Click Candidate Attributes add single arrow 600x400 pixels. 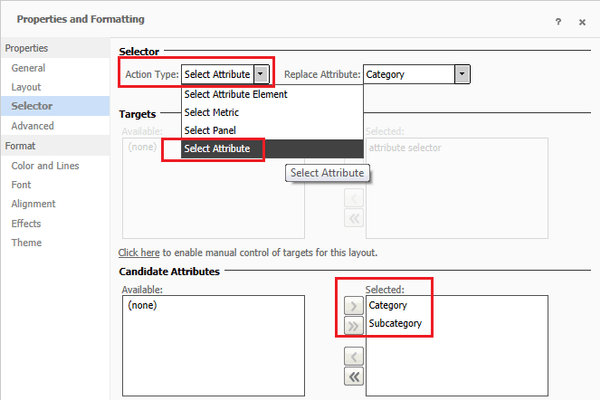click(x=354, y=306)
